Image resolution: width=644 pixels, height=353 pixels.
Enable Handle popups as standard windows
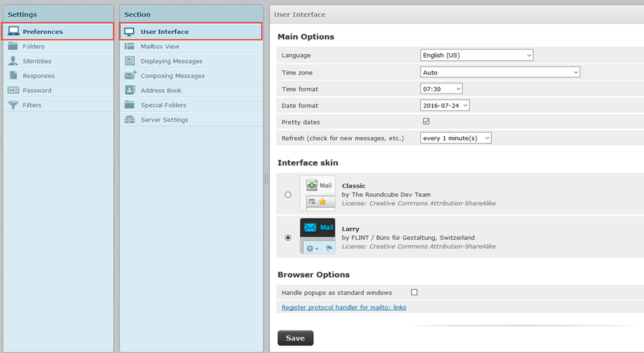(x=414, y=293)
